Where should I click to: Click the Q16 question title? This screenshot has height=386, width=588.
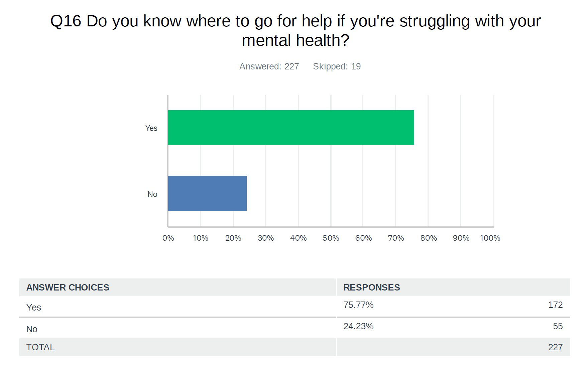coord(295,30)
